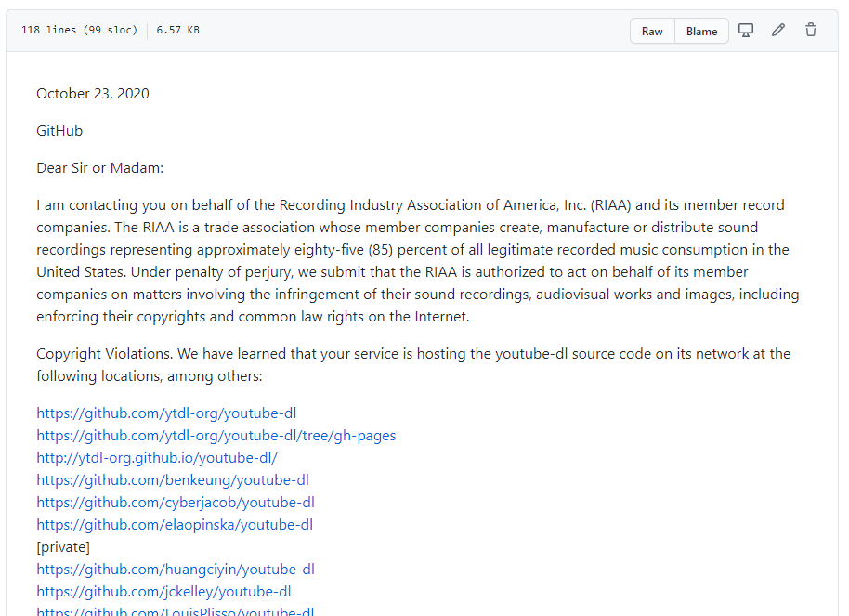This screenshot has width=849, height=616.
Task: Open jckelley/youtube-dl repository link
Action: point(163,592)
